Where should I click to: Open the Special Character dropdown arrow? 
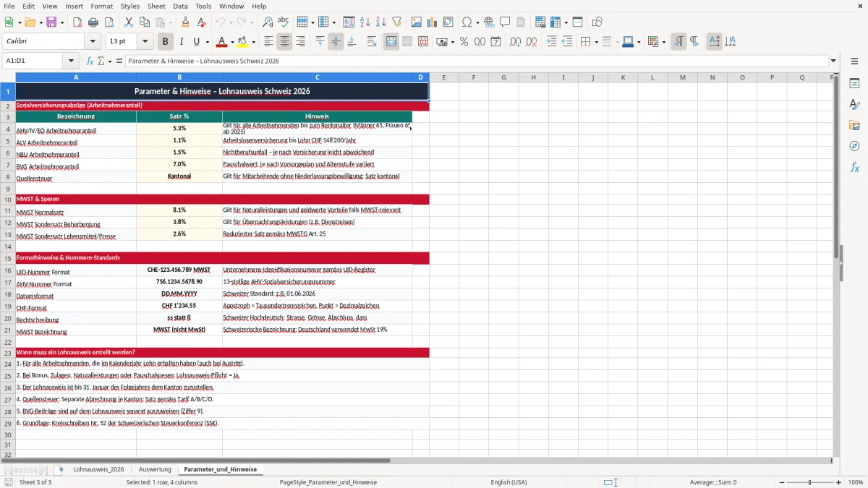[477, 22]
